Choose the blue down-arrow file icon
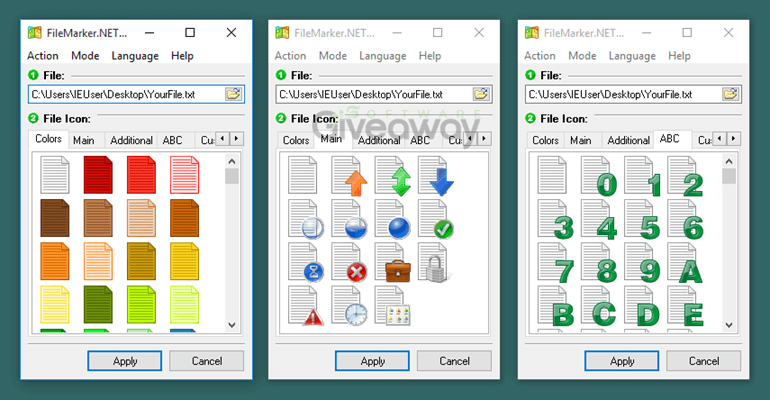The image size is (770, 400). [x=436, y=176]
